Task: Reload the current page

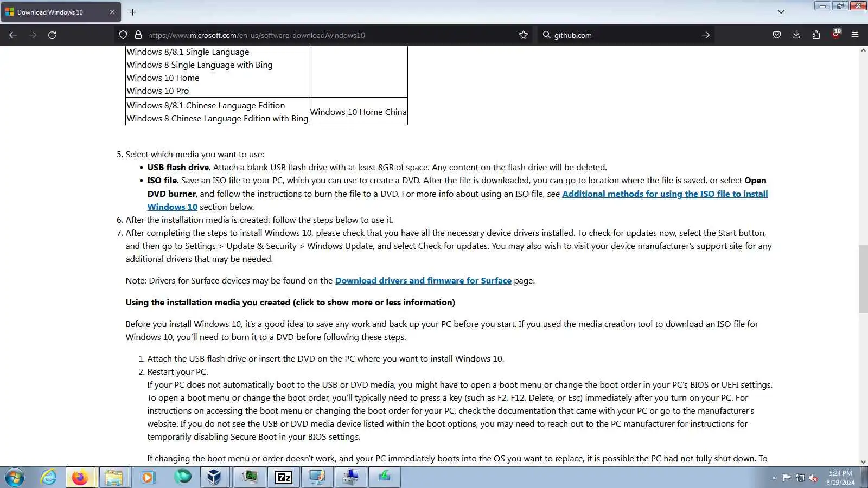Action: coord(52,35)
